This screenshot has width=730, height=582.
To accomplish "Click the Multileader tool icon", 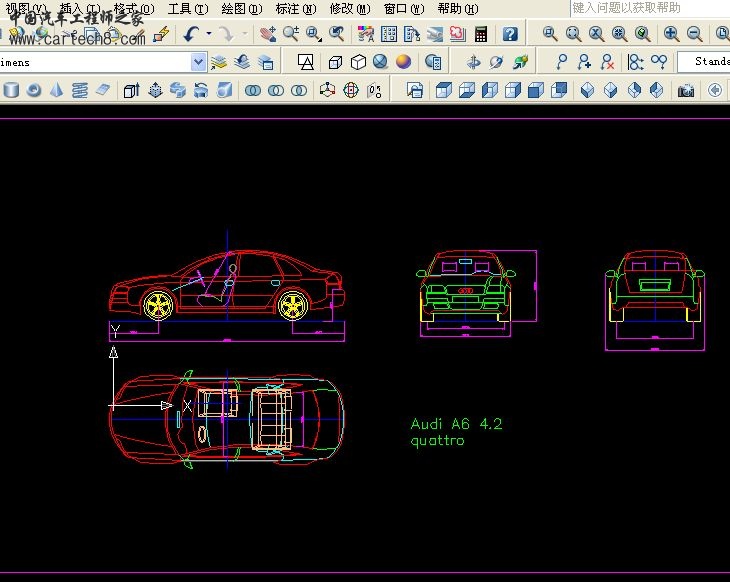I will pyautogui.click(x=561, y=62).
